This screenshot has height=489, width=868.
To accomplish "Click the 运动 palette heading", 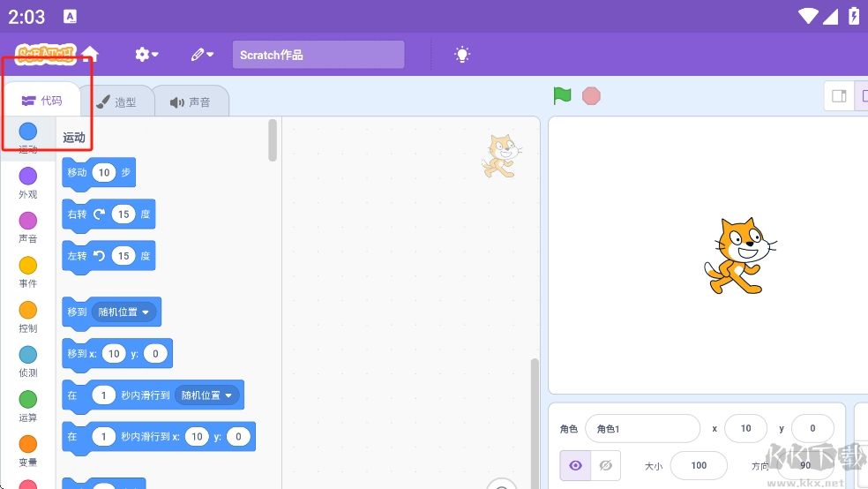I will (73, 138).
